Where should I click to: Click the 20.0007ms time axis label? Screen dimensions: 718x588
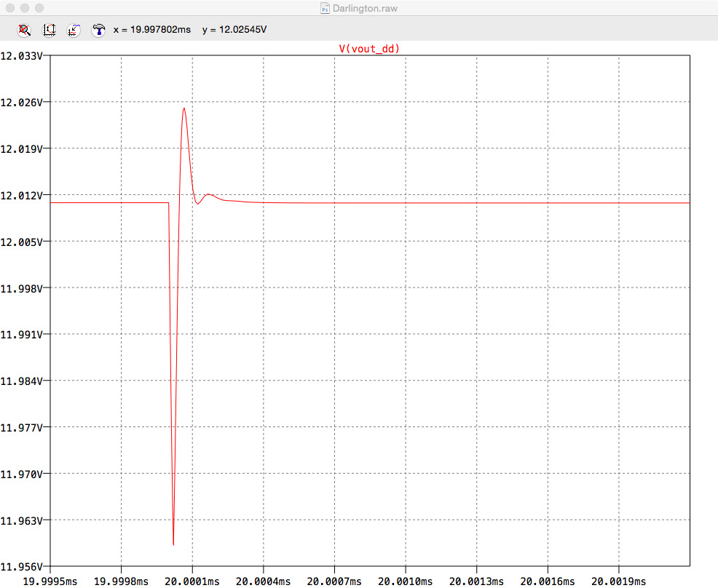pyautogui.click(x=334, y=581)
